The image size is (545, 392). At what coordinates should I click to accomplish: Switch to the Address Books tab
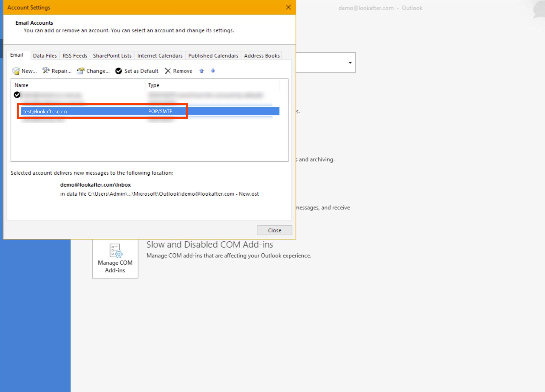[x=262, y=56]
